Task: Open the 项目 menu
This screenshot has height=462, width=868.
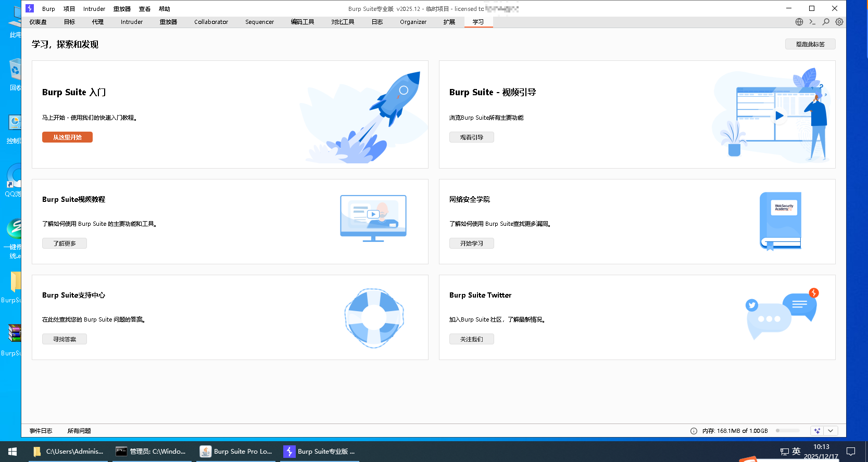Action: click(69, 9)
